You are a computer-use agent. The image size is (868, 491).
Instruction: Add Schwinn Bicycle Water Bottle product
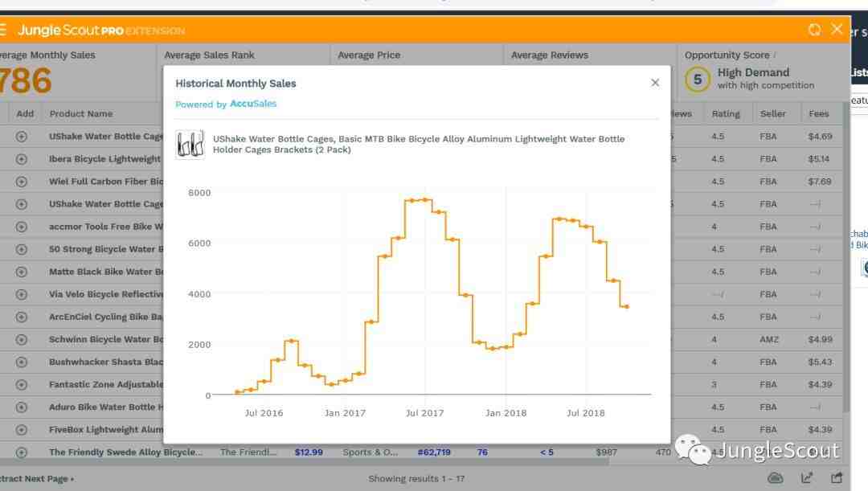pos(22,339)
